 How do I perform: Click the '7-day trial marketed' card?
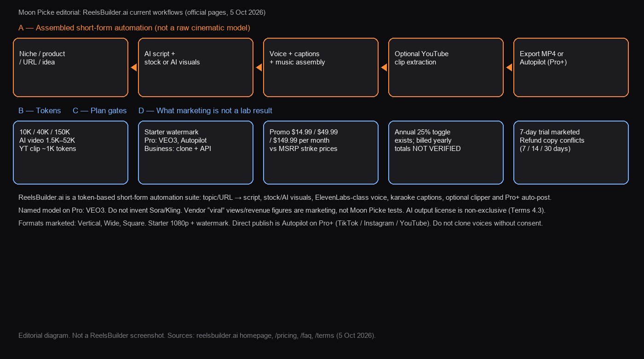click(571, 152)
